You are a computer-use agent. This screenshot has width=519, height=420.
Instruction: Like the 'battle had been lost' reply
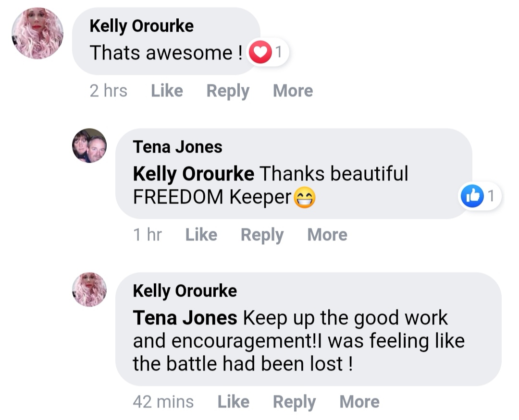point(233,402)
